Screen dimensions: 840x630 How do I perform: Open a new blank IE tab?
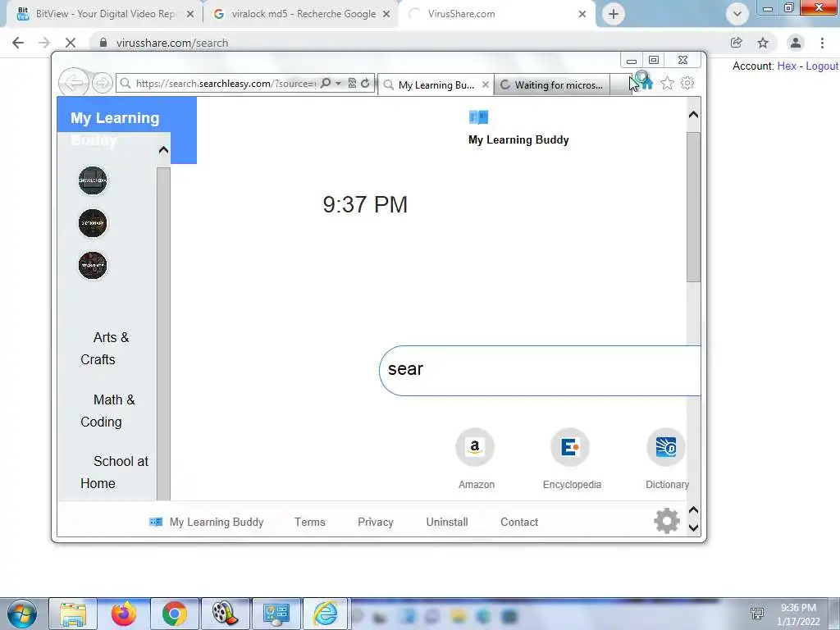[620, 84]
